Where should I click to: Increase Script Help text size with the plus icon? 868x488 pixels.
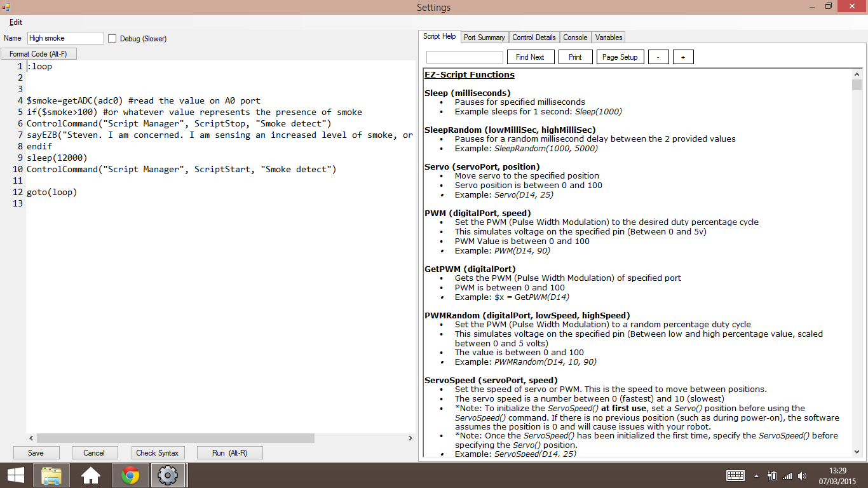point(683,57)
